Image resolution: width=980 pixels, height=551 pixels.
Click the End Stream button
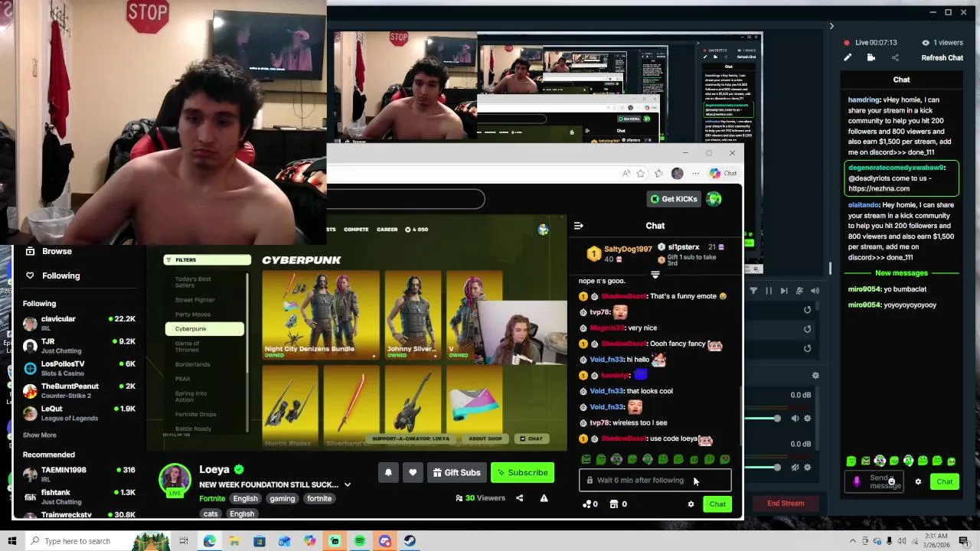point(786,504)
